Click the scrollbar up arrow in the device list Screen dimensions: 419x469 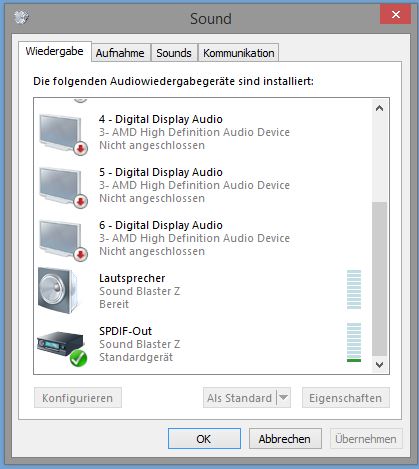pyautogui.click(x=379, y=108)
